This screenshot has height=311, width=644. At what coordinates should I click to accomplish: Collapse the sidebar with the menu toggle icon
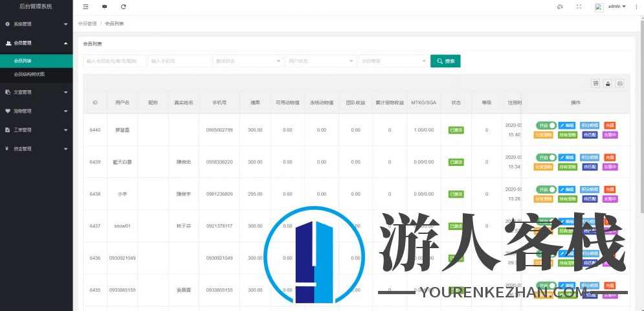click(x=85, y=7)
